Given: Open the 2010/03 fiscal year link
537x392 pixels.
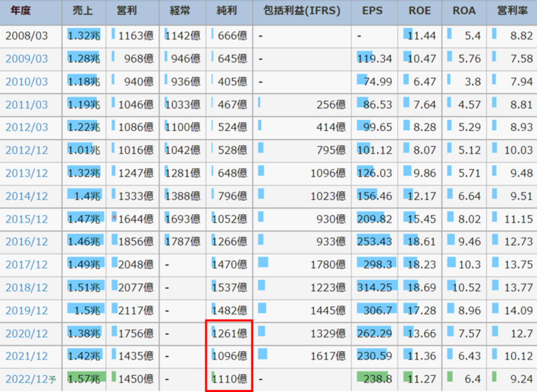Looking at the screenshot, I should click(27, 81).
